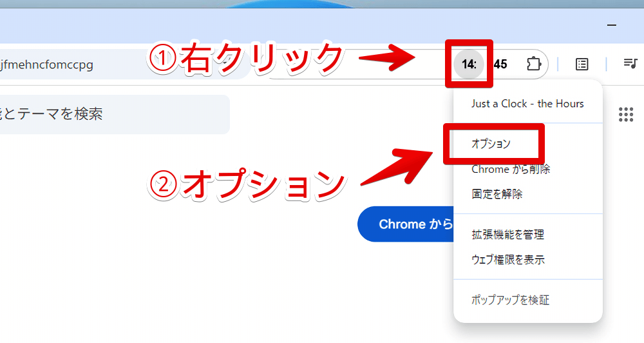Screen dimensions: 644x343
Task: Click the 拡張機能とテーマを検索 search box
Action: click(97, 115)
